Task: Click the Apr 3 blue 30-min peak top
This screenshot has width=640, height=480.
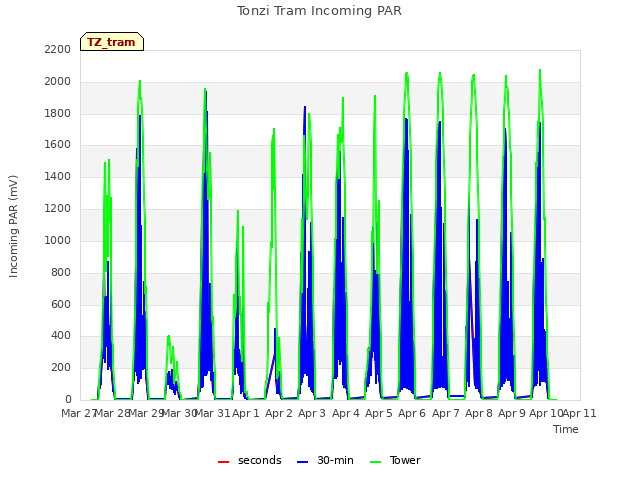Action: (x=305, y=107)
